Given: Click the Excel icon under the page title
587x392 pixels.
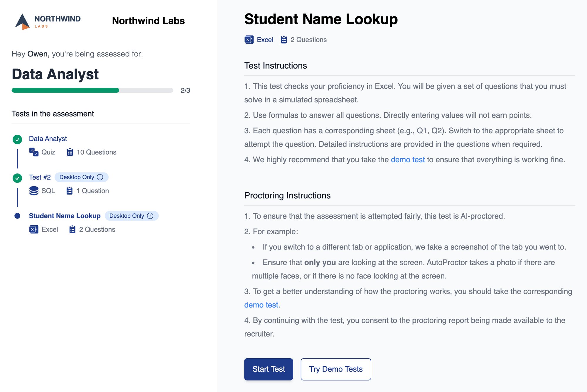Looking at the screenshot, I should (249, 40).
